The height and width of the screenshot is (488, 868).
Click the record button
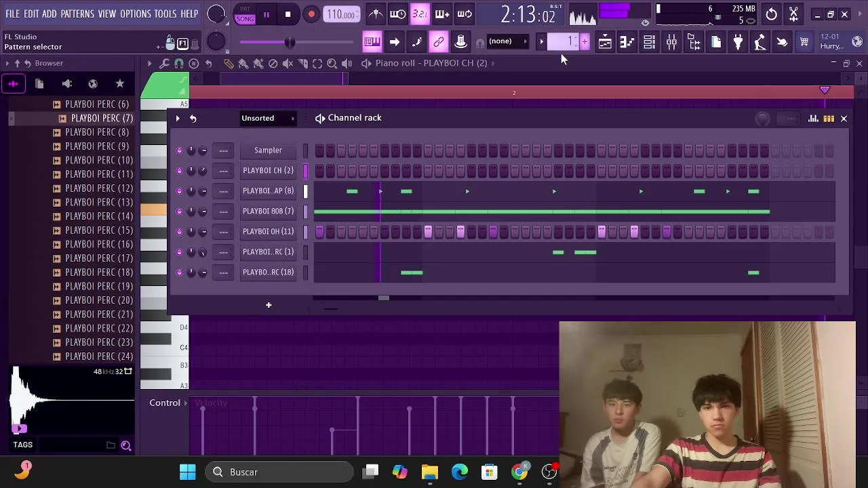pos(311,14)
